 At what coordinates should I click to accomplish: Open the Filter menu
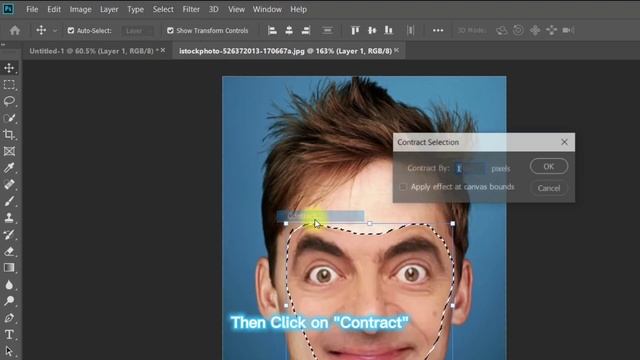191,9
